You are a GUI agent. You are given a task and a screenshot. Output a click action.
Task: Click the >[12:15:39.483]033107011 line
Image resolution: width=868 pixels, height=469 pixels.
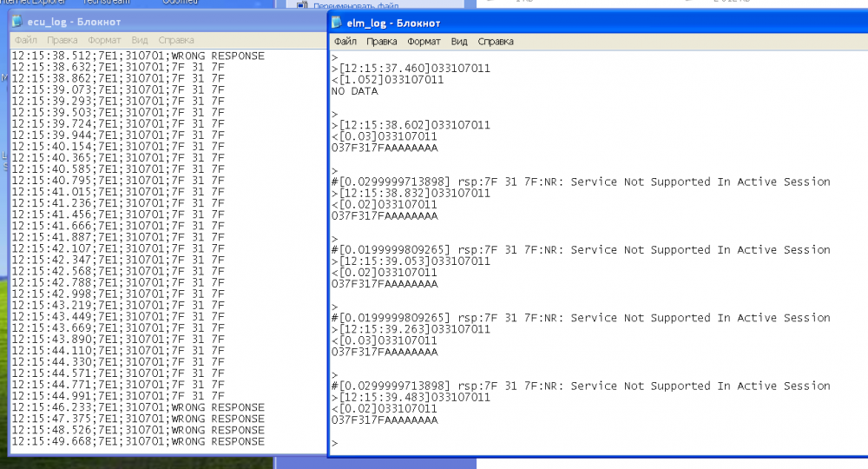(x=411, y=397)
